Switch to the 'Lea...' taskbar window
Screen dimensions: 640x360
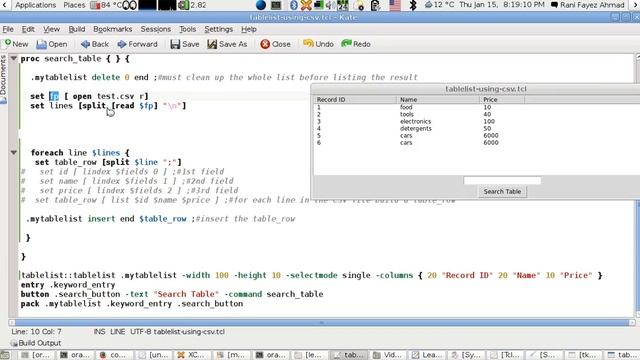[427, 355]
